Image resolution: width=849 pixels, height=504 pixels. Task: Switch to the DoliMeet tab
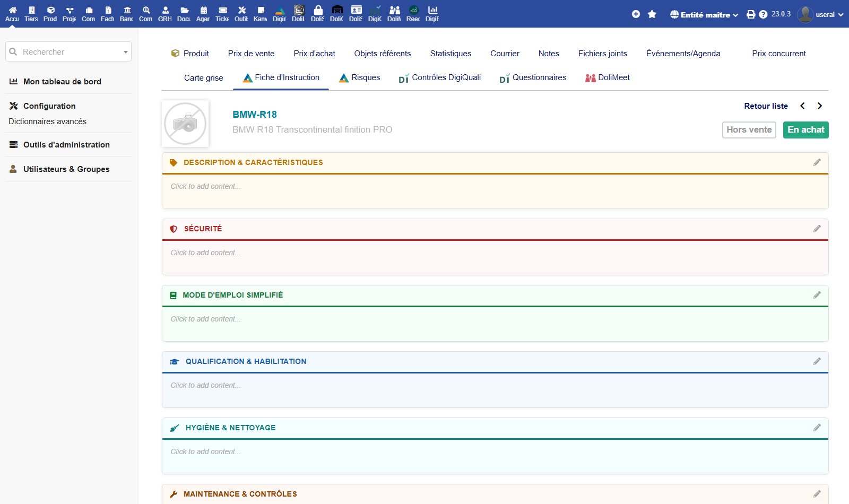tap(608, 78)
